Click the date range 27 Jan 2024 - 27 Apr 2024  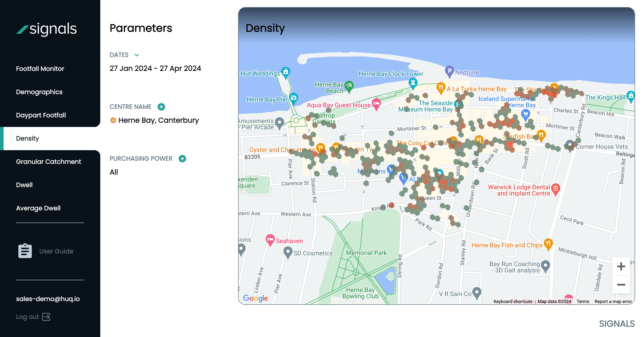pos(155,68)
